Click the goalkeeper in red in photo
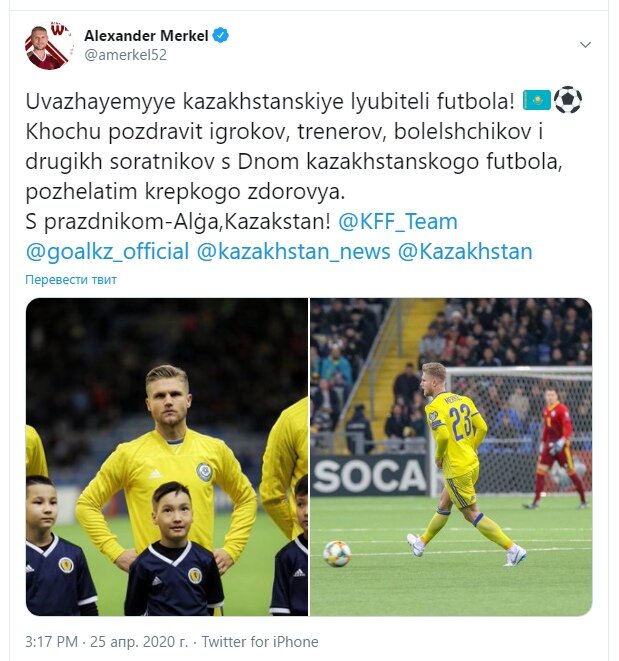This screenshot has width=619, height=661. coord(555,447)
